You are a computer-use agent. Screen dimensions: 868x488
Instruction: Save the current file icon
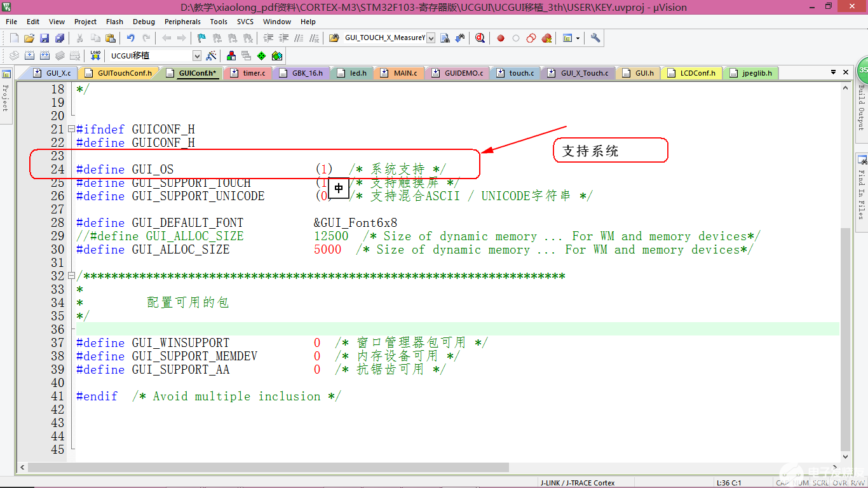[x=44, y=38]
